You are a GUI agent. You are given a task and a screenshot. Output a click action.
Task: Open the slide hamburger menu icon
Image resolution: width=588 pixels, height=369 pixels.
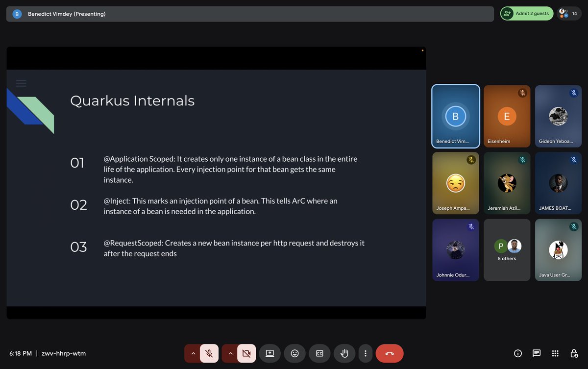(x=21, y=83)
